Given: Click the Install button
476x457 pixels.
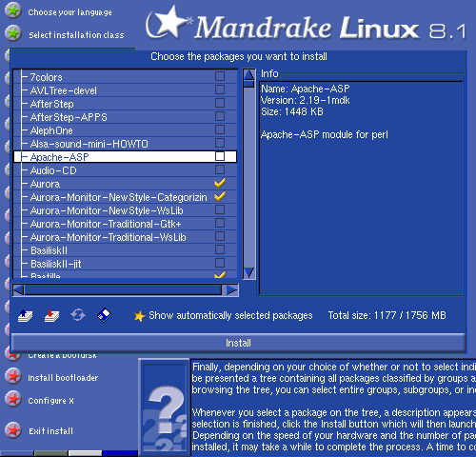Looking at the screenshot, I should coord(238,343).
